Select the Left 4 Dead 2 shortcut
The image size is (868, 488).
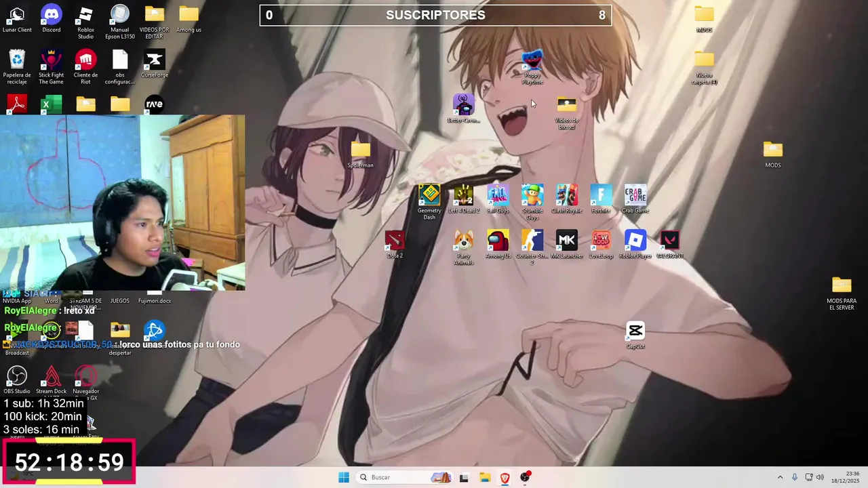coord(464,199)
